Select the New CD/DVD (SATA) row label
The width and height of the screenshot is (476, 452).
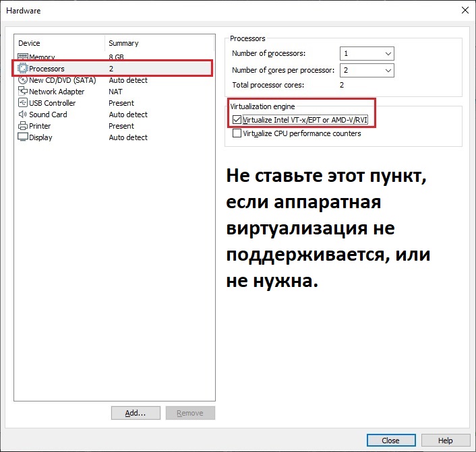coord(63,80)
